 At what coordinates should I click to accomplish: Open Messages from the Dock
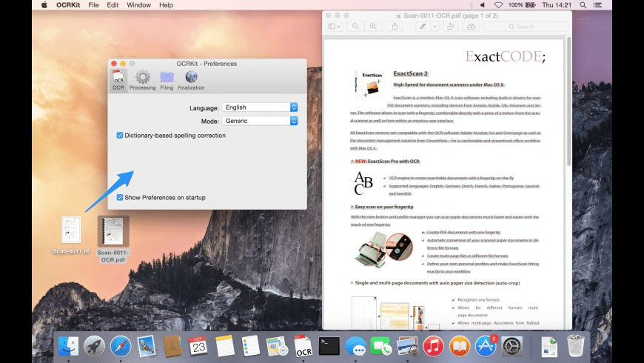[x=355, y=346]
